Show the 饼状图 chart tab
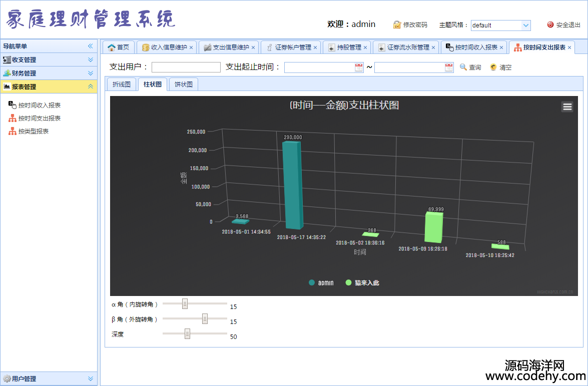This screenshot has height=386, width=588. click(x=184, y=84)
